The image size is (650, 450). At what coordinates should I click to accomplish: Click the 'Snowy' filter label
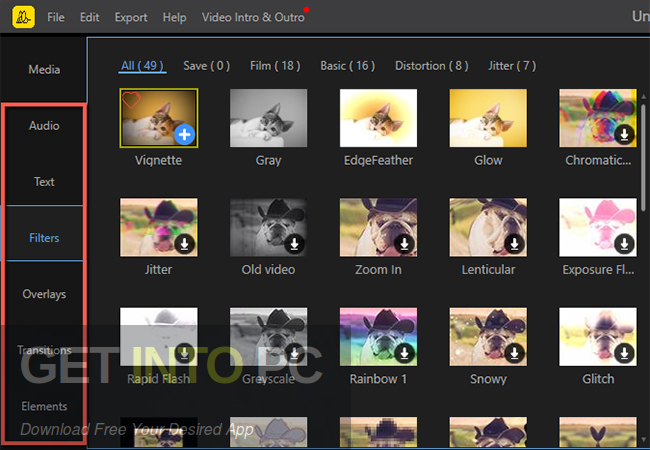point(488,379)
